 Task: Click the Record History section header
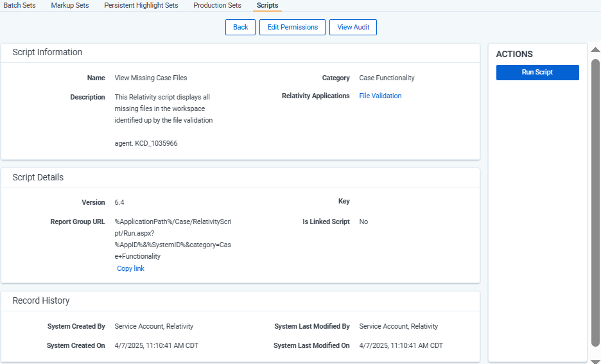click(x=41, y=301)
